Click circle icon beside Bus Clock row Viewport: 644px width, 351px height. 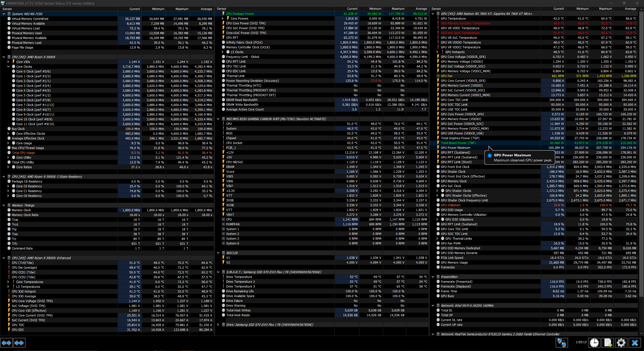click(9, 129)
